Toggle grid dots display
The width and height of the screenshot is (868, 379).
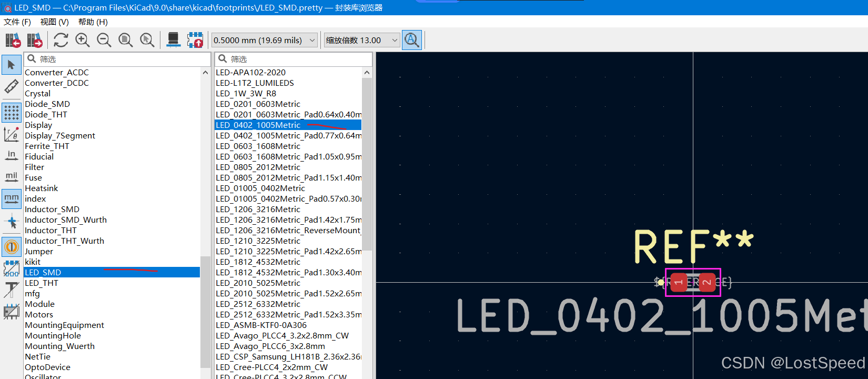click(x=12, y=113)
